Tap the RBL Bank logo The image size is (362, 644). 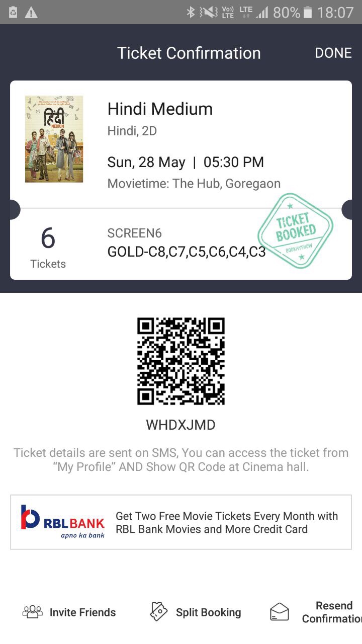(62, 522)
